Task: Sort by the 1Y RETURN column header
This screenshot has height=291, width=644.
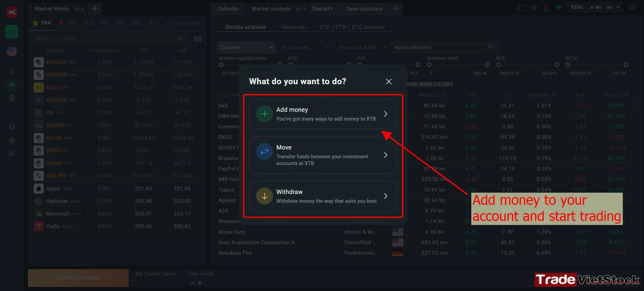Action: pyautogui.click(x=616, y=95)
